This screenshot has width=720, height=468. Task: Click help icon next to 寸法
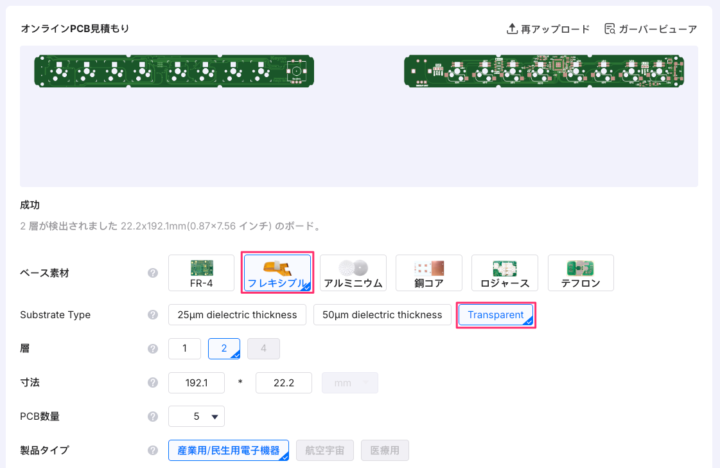[153, 383]
